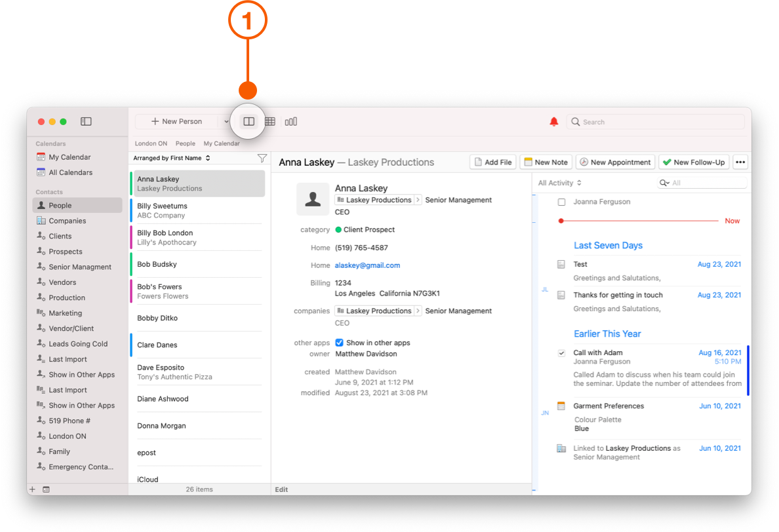
Task: Open the column chart view icon
Action: [290, 121]
